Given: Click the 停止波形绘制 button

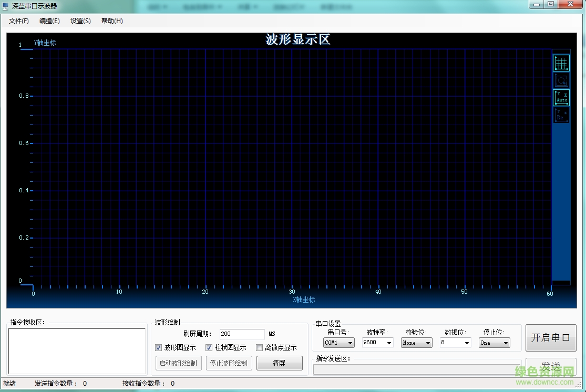Looking at the screenshot, I should [229, 363].
